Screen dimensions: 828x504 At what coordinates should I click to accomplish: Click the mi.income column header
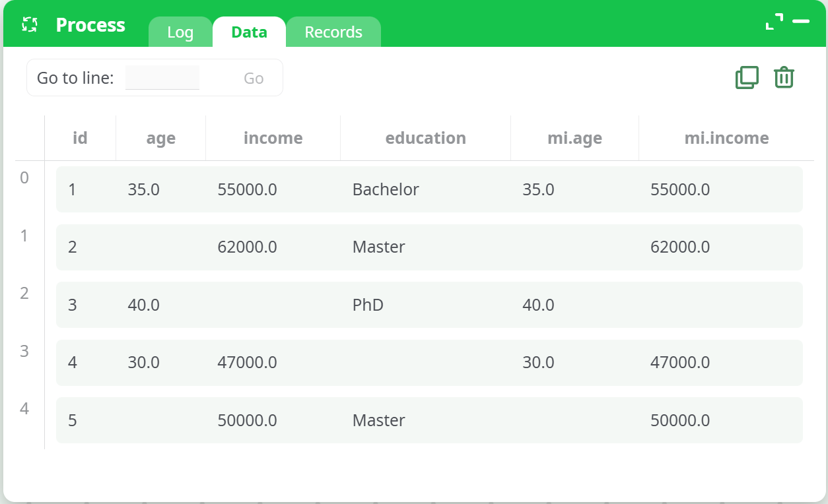pos(726,138)
